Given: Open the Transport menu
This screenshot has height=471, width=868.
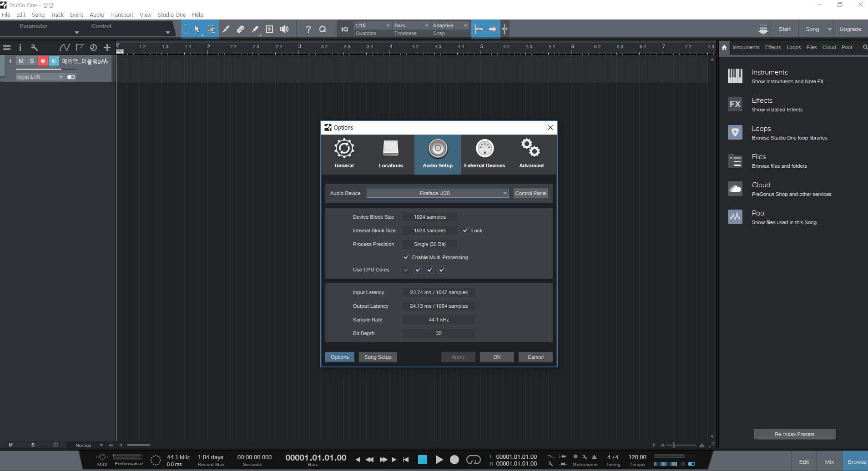Looking at the screenshot, I should point(121,15).
